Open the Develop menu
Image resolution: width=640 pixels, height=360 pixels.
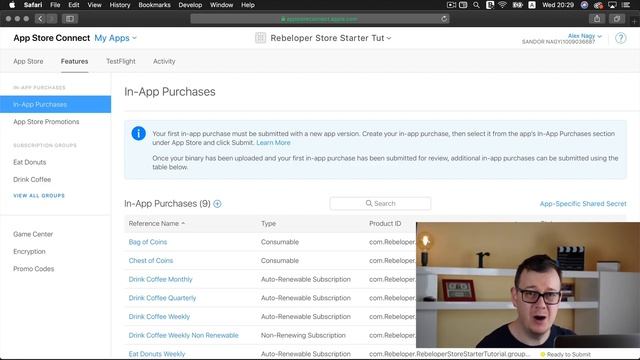point(190,5)
